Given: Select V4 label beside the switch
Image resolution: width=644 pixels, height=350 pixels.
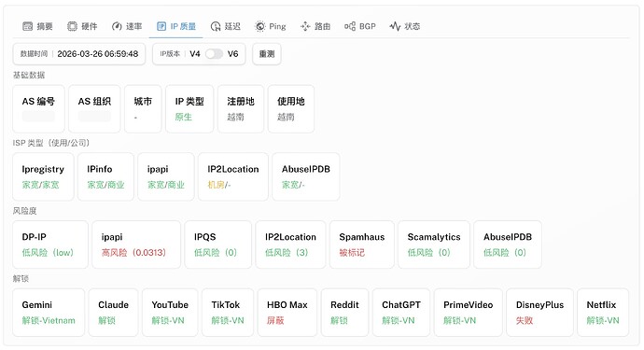Looking at the screenshot, I should pyautogui.click(x=195, y=54).
